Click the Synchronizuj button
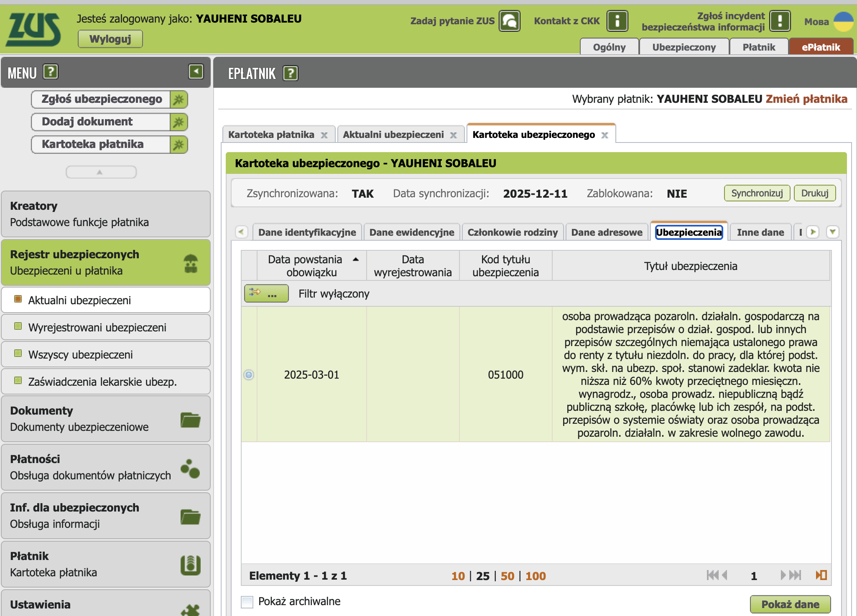This screenshot has height=616, width=857. pos(757,193)
